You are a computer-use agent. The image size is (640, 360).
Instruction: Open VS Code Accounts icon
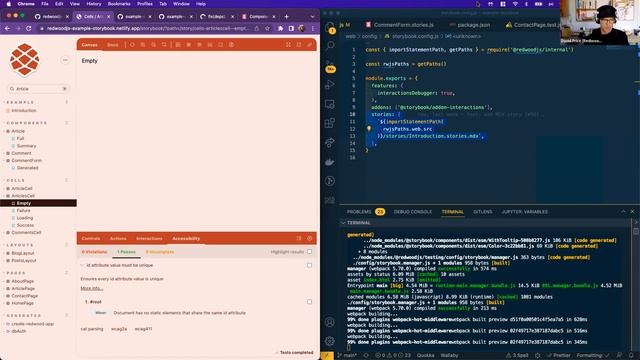pyautogui.click(x=330, y=322)
